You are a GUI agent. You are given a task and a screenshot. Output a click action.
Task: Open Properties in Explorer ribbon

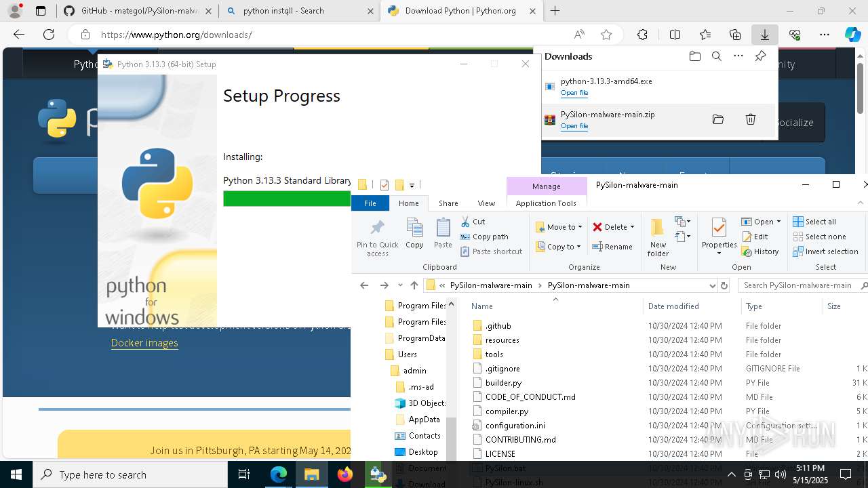click(x=719, y=237)
